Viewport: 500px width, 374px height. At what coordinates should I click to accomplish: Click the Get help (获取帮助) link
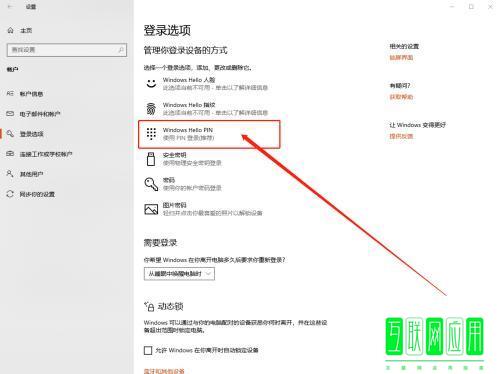click(401, 97)
